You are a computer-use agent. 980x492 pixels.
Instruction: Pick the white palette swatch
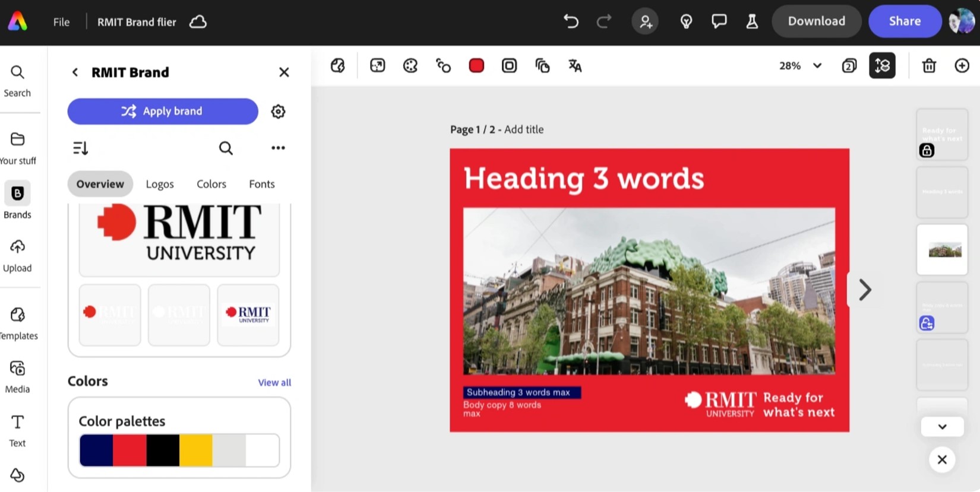pos(263,450)
